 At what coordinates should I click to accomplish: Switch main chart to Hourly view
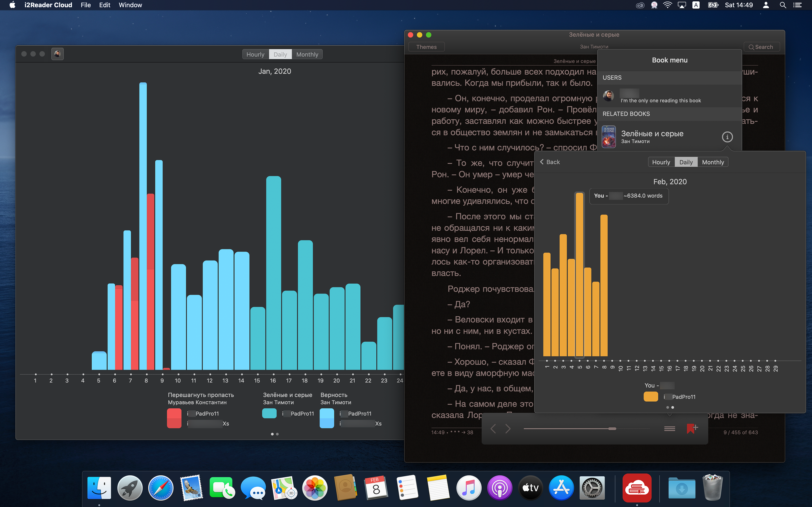click(x=255, y=54)
